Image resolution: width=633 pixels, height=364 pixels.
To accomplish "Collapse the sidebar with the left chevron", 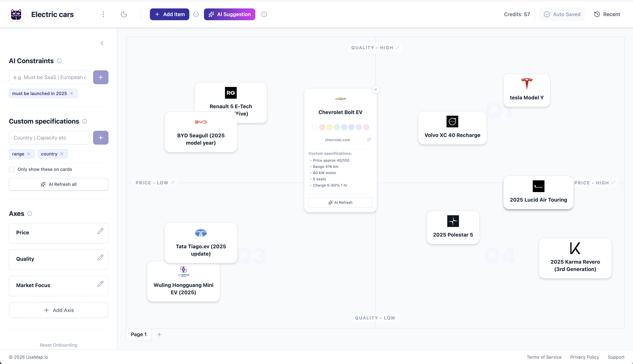I will click(x=102, y=43).
